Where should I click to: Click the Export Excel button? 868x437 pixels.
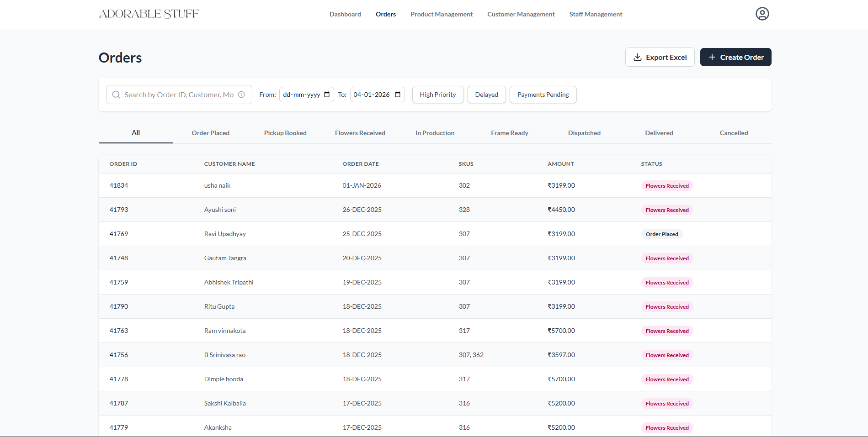click(x=660, y=57)
